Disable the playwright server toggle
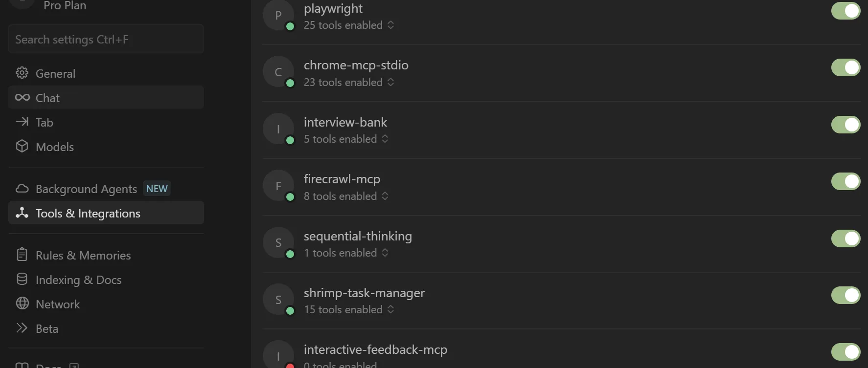 (x=845, y=11)
